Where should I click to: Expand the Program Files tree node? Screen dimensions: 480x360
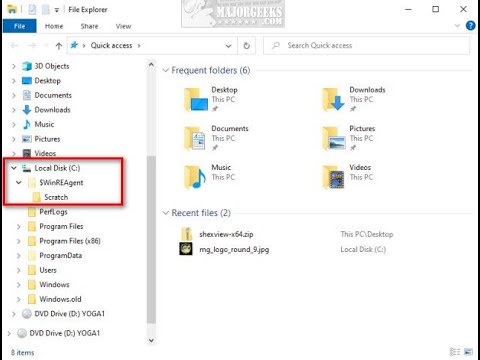click(19, 227)
